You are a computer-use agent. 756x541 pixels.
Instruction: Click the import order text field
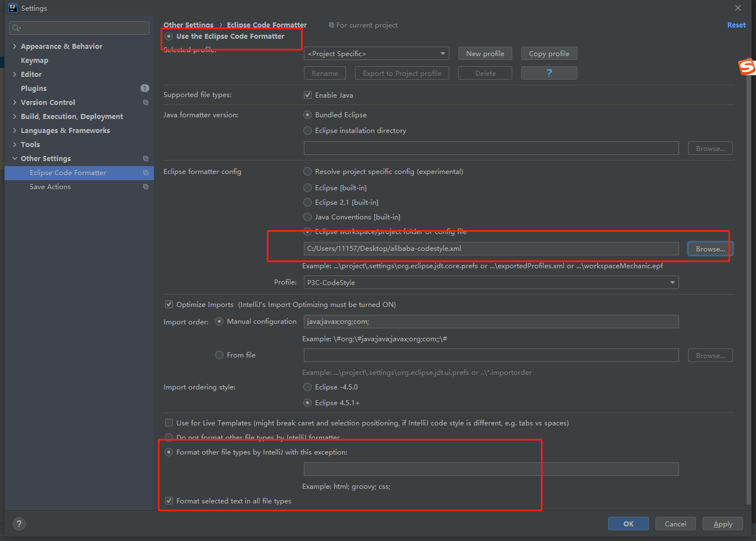[491, 322]
